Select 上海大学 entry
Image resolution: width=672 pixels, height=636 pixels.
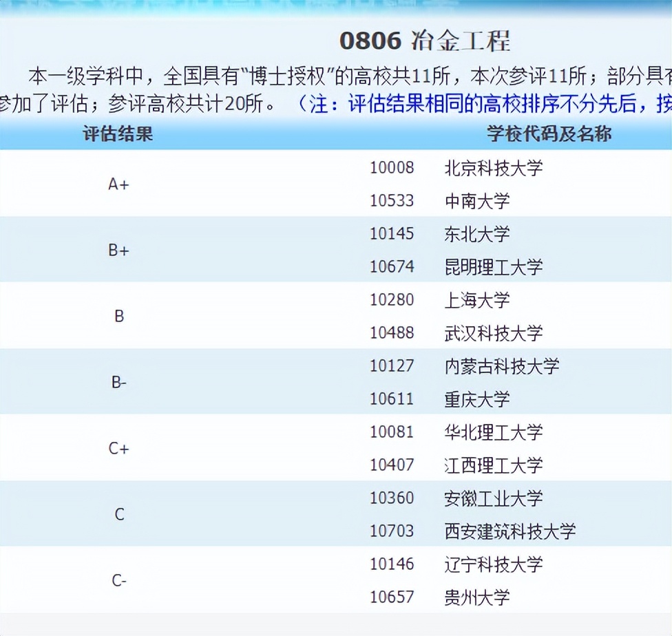(477, 299)
